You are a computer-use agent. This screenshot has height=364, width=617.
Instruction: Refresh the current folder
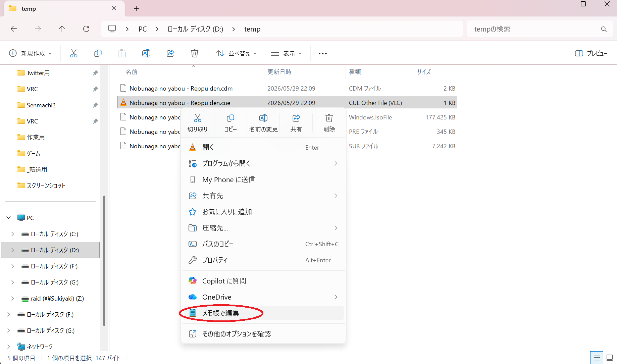(86, 29)
